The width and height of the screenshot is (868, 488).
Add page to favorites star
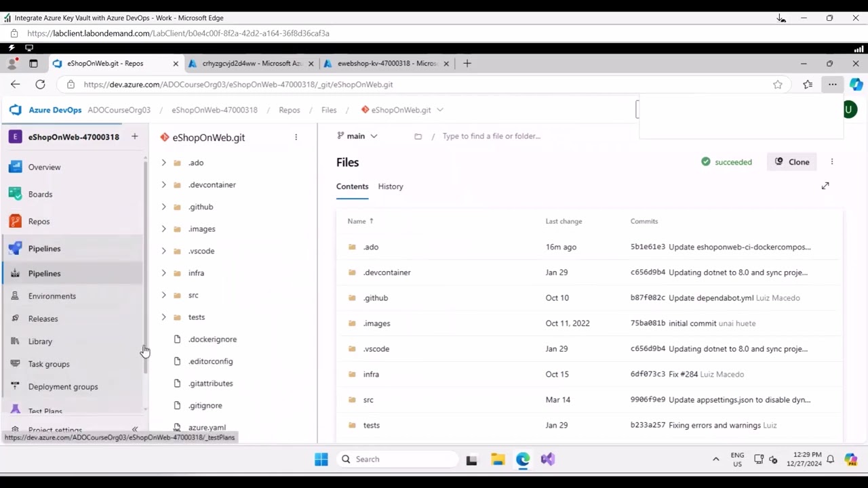(x=778, y=84)
